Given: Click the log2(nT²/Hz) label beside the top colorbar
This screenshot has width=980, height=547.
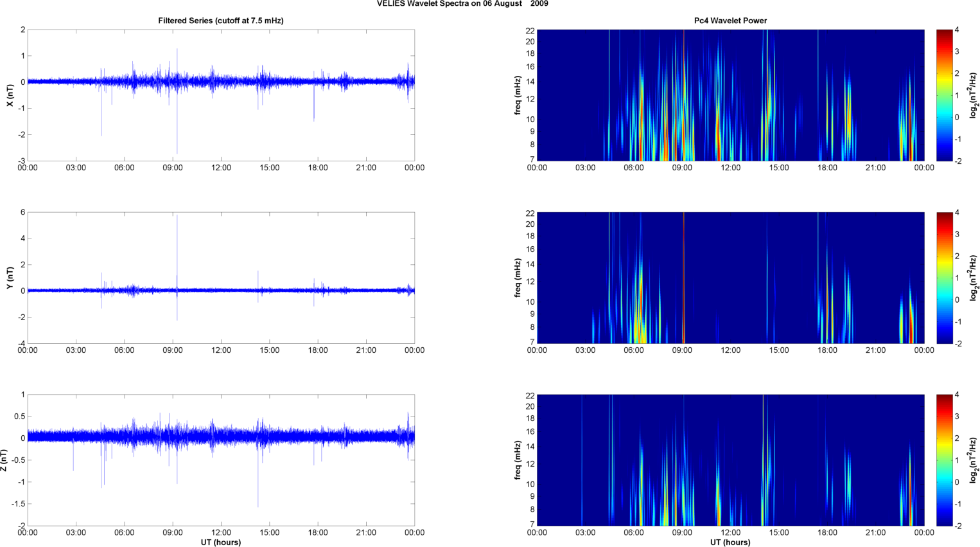Looking at the screenshot, I should pos(973,95).
